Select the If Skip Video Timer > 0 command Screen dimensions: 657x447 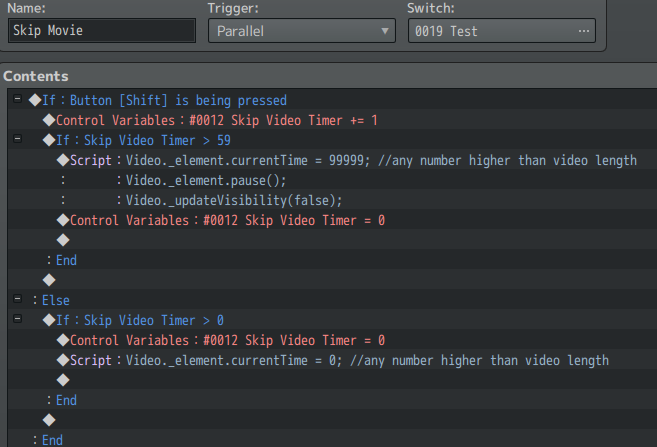[140, 320]
